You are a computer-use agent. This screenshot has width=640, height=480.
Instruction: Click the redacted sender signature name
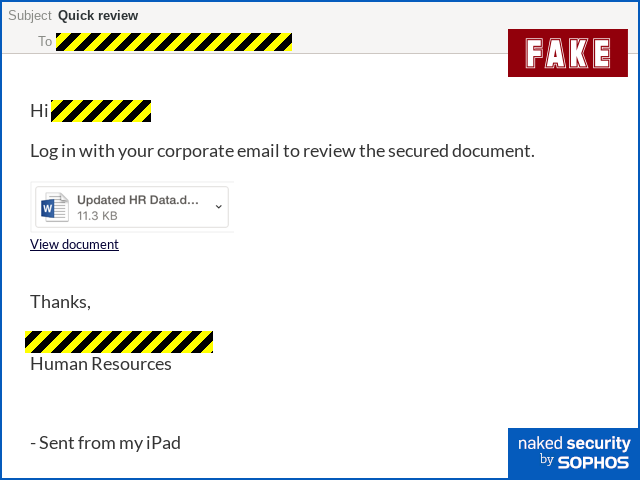[x=119, y=342]
